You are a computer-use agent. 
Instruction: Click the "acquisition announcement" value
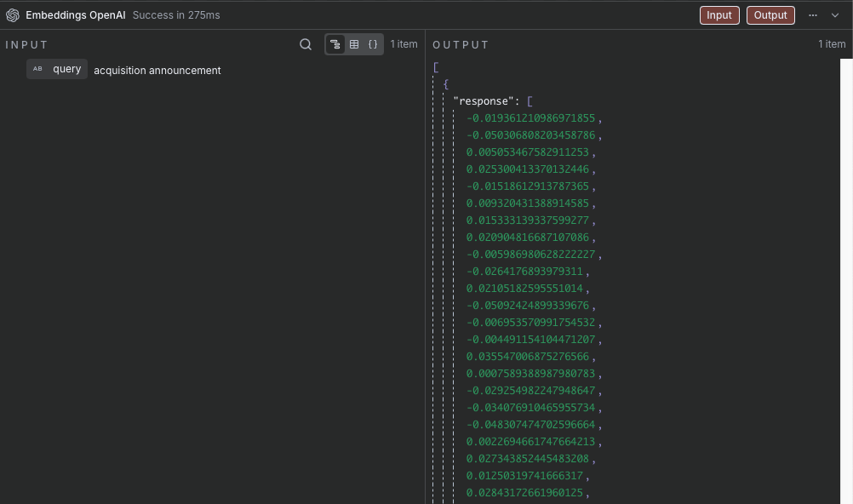[157, 71]
